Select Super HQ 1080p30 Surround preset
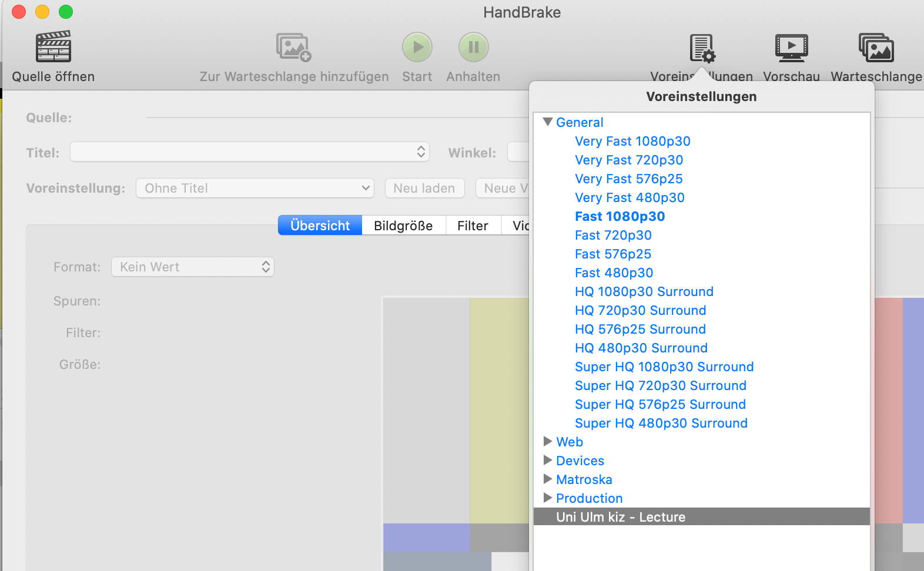Viewport: 924px width, 571px height. 664,367
